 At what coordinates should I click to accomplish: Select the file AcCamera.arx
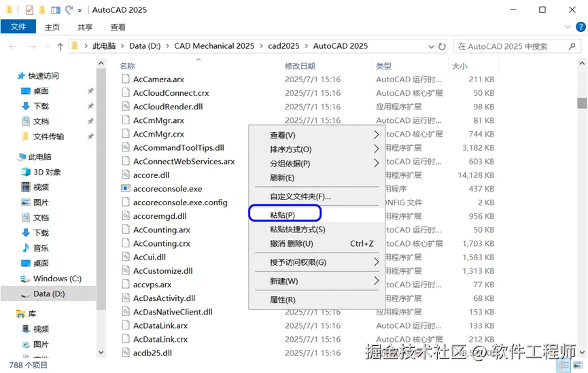(158, 79)
